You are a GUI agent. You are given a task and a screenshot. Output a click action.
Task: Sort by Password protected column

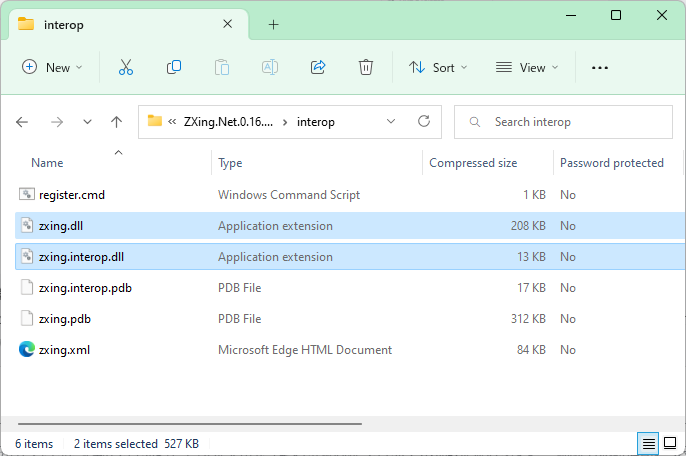pyautogui.click(x=612, y=163)
